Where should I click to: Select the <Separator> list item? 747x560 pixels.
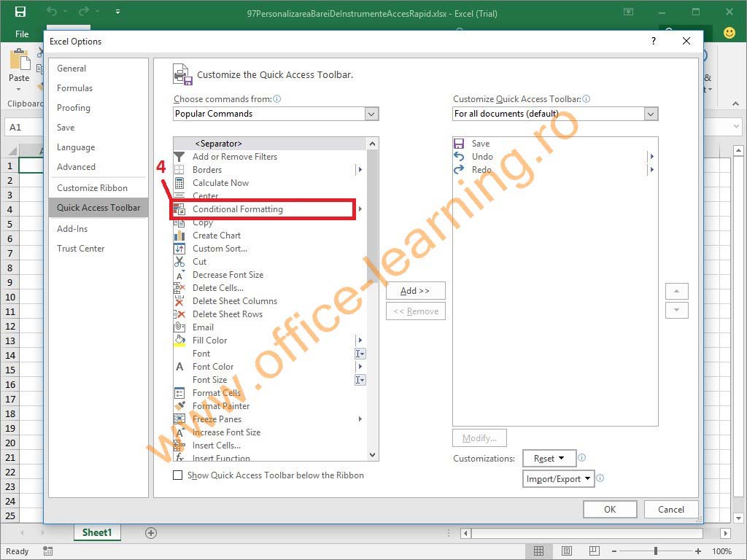(270, 144)
